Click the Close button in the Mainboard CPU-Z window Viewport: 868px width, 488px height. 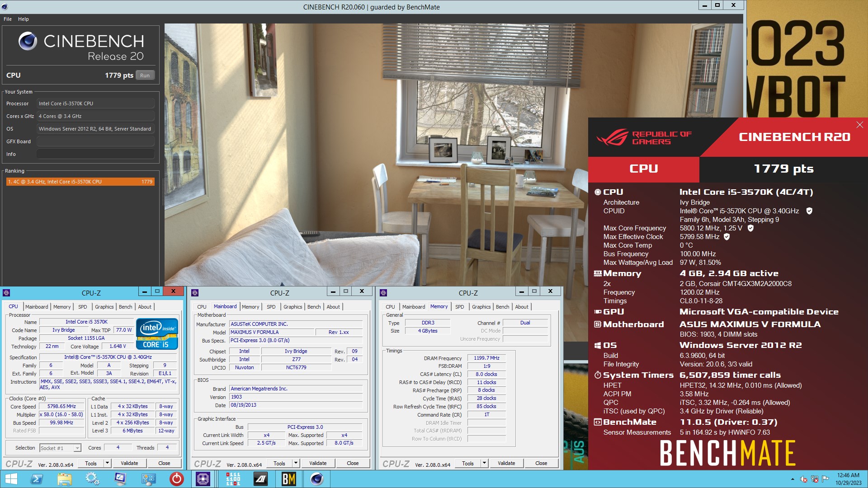pos(353,463)
